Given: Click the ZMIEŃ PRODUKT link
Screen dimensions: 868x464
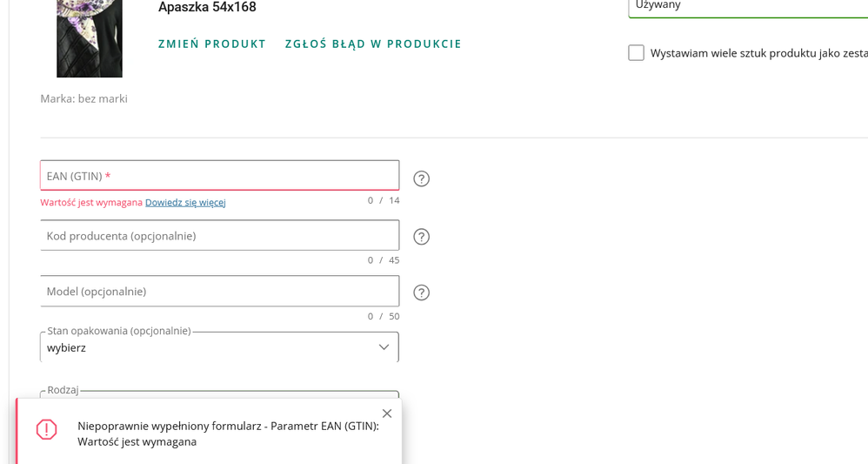Looking at the screenshot, I should (x=212, y=44).
